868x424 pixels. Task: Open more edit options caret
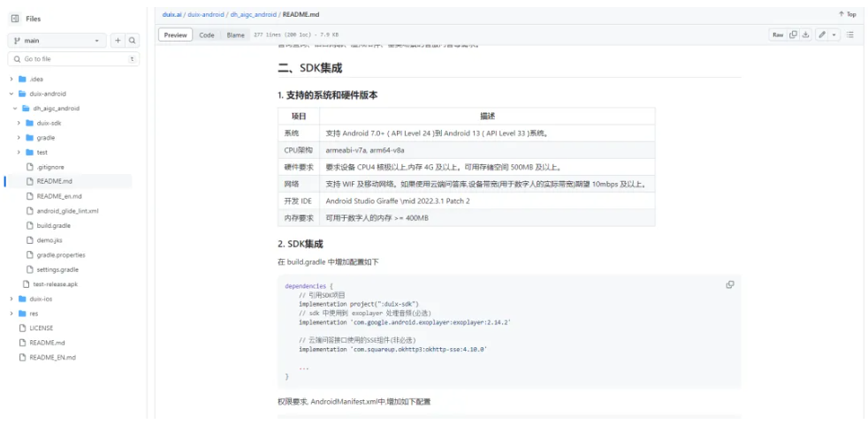click(x=834, y=34)
